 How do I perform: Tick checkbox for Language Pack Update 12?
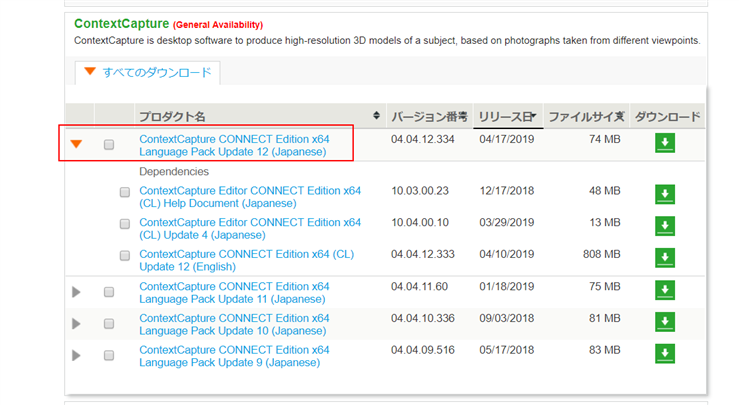pyautogui.click(x=109, y=144)
